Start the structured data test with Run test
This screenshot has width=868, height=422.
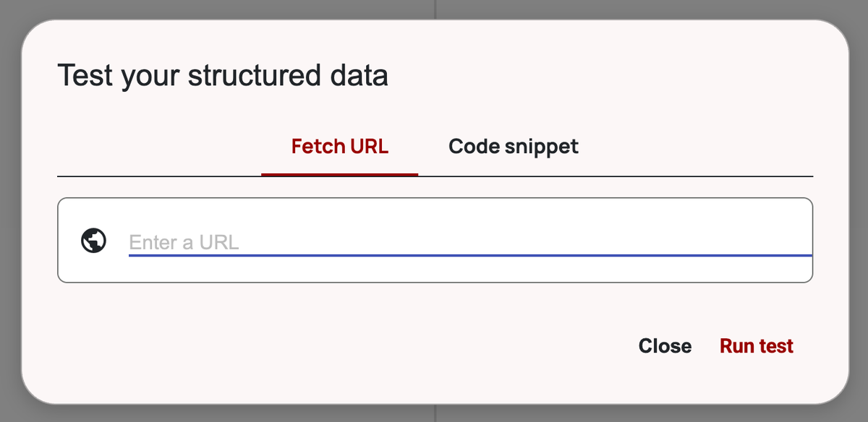click(756, 346)
